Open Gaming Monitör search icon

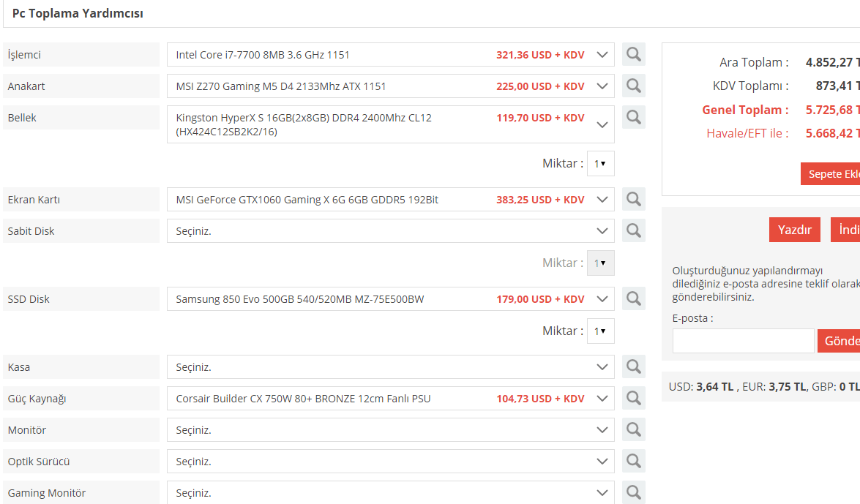point(634,492)
